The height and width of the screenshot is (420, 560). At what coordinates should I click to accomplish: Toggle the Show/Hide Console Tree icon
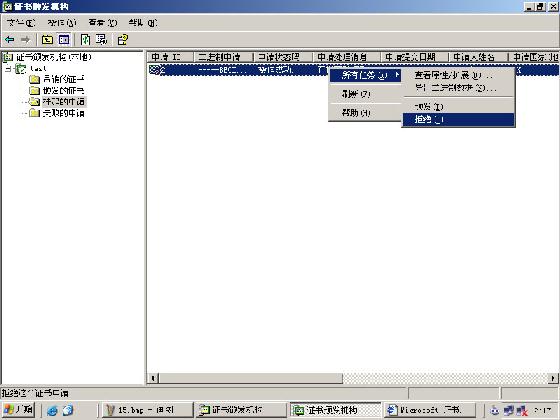tap(64, 40)
